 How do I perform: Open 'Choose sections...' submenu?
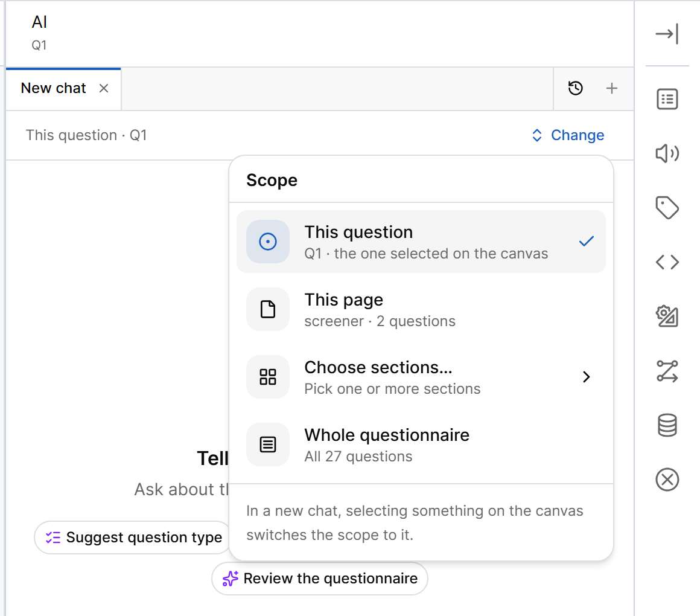click(x=421, y=377)
